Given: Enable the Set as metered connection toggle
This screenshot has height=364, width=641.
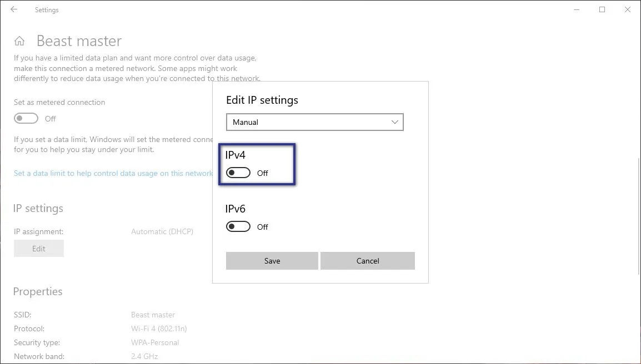Looking at the screenshot, I should coord(26,118).
